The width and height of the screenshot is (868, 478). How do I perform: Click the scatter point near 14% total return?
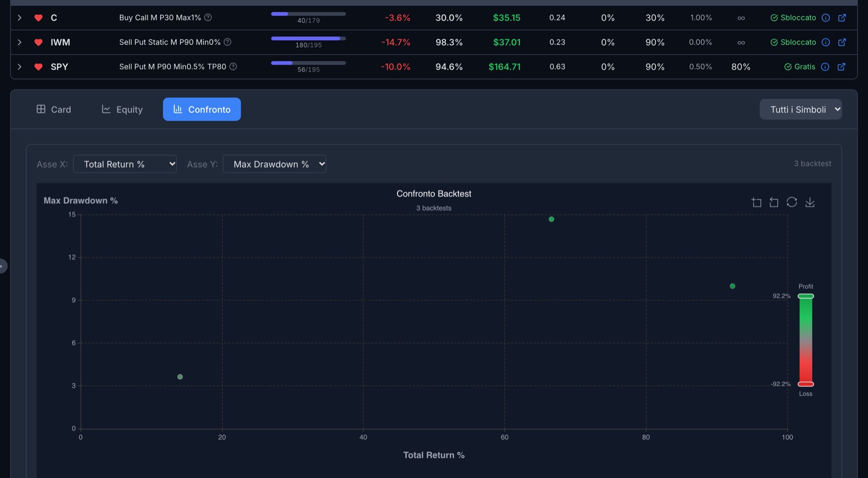(180, 377)
